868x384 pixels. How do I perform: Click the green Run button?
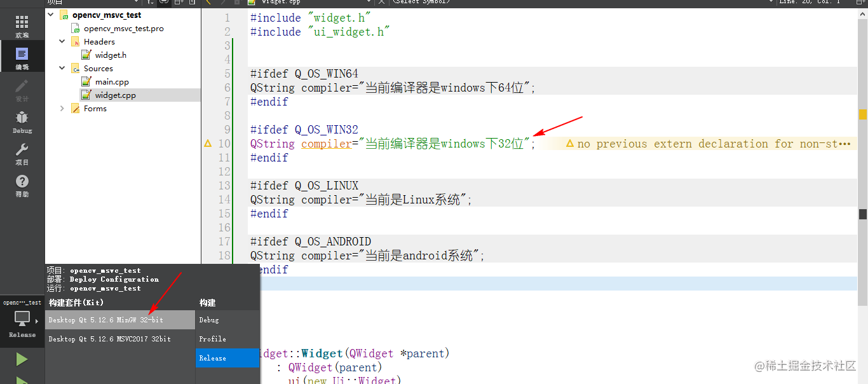22,359
